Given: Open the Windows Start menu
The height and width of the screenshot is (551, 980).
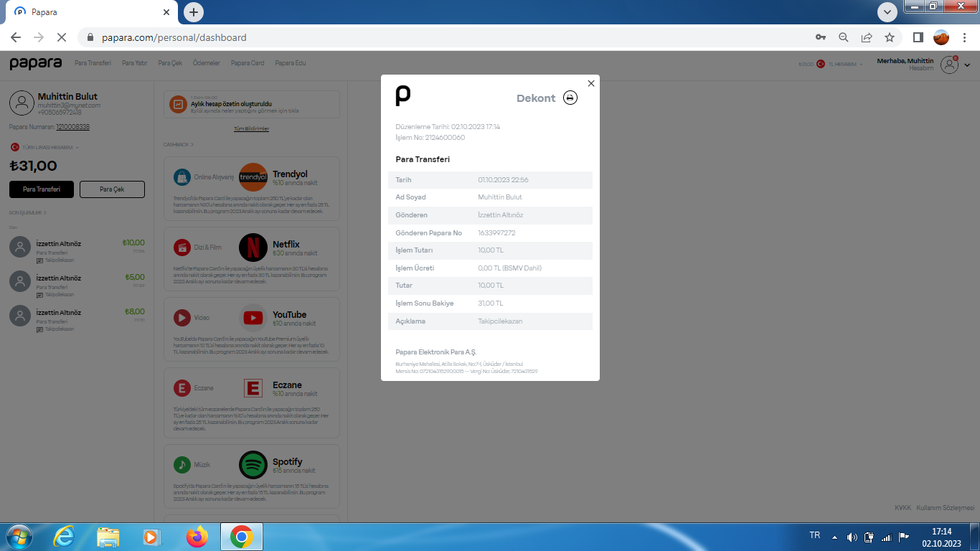Looking at the screenshot, I should (19, 537).
